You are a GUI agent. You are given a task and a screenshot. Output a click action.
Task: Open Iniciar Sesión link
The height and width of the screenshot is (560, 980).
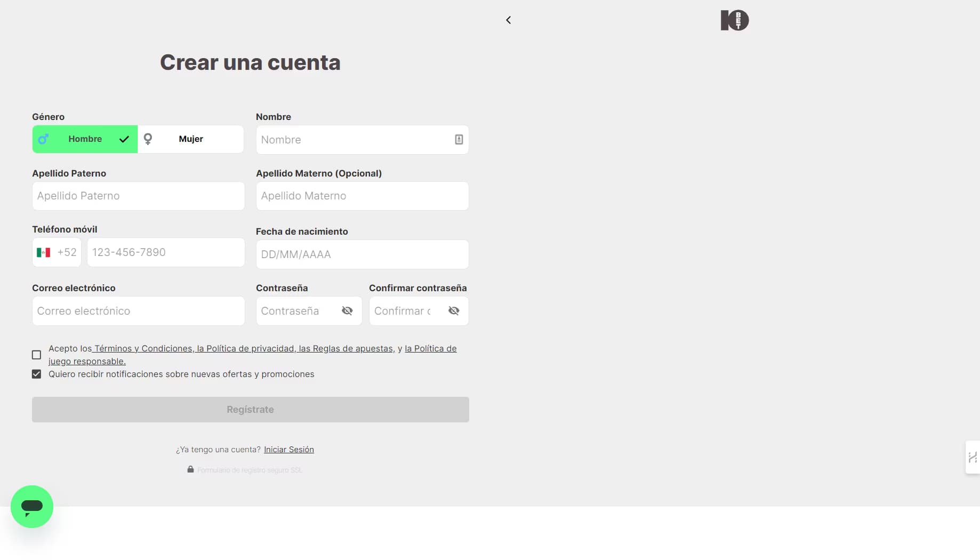288,449
